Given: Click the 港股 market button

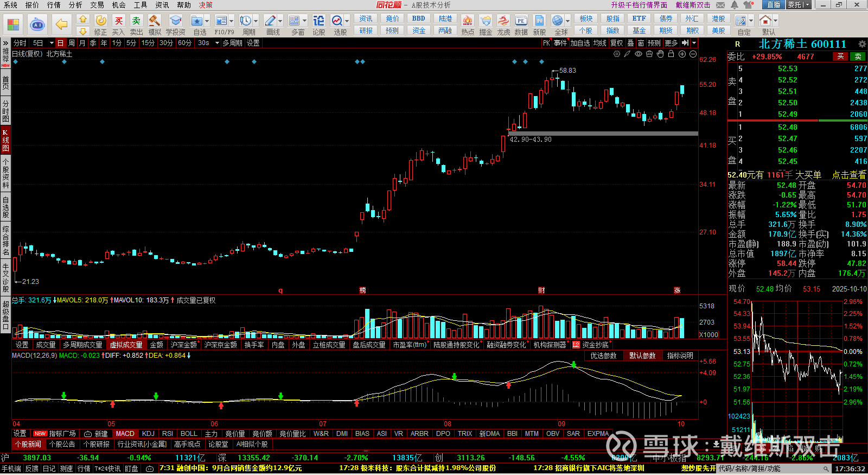Looking at the screenshot, I should pyautogui.click(x=718, y=18).
